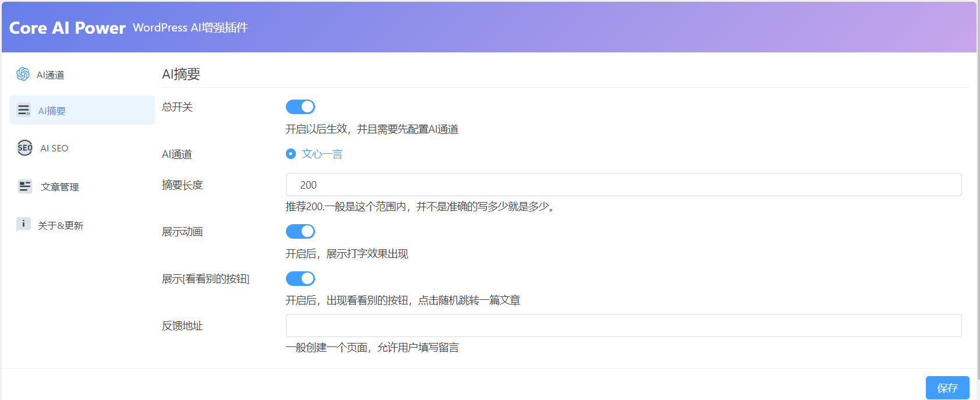This screenshot has height=400, width=980.
Task: Click the AI通道 field label in the form
Action: pyautogui.click(x=177, y=154)
